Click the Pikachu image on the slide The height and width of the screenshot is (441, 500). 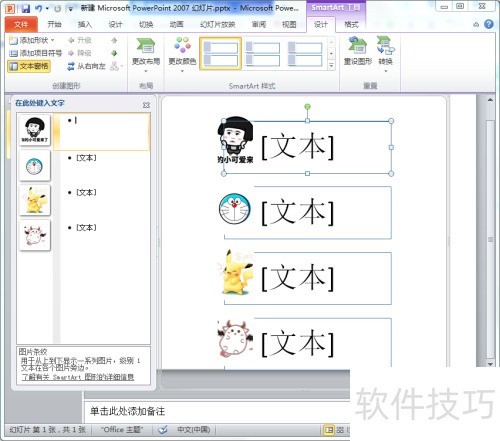236,273
